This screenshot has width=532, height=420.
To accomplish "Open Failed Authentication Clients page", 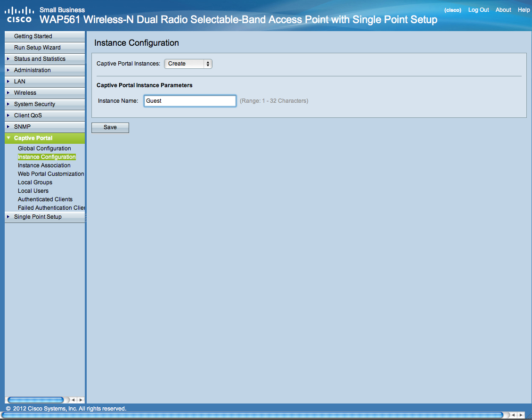I will click(x=51, y=208).
